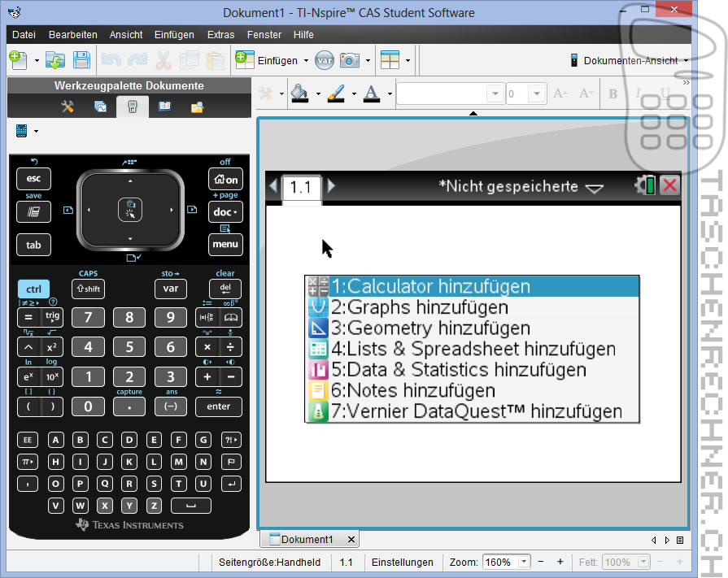Image resolution: width=728 pixels, height=578 pixels.
Task: Open document folder icon in toolbar
Action: pyautogui.click(x=54, y=60)
